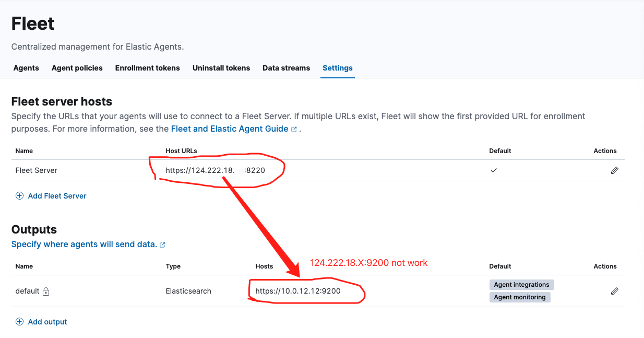Image resolution: width=644 pixels, height=338 pixels.
Task: Edit the Fleet Server host pencil icon
Action: tap(614, 170)
